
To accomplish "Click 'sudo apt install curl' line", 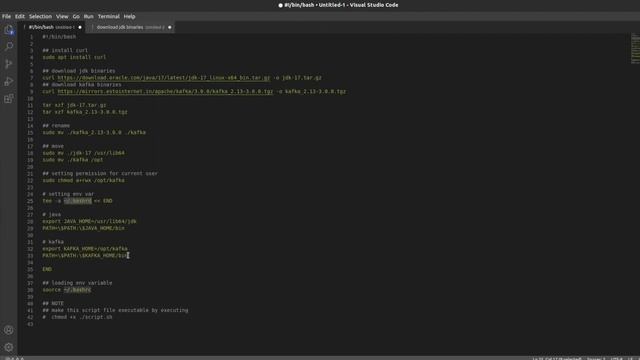I will click(x=74, y=57).
